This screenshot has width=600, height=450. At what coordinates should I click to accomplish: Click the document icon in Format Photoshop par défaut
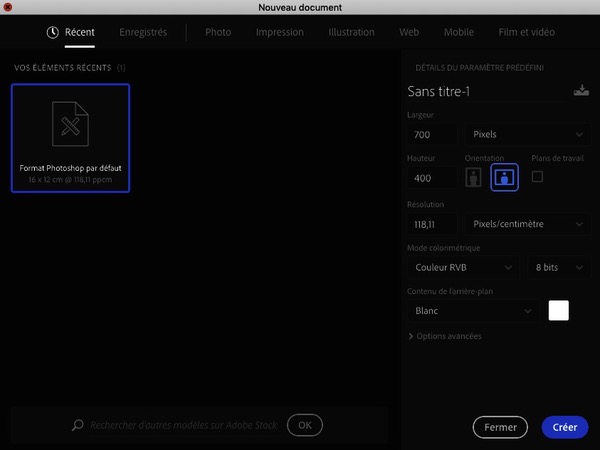(70, 124)
